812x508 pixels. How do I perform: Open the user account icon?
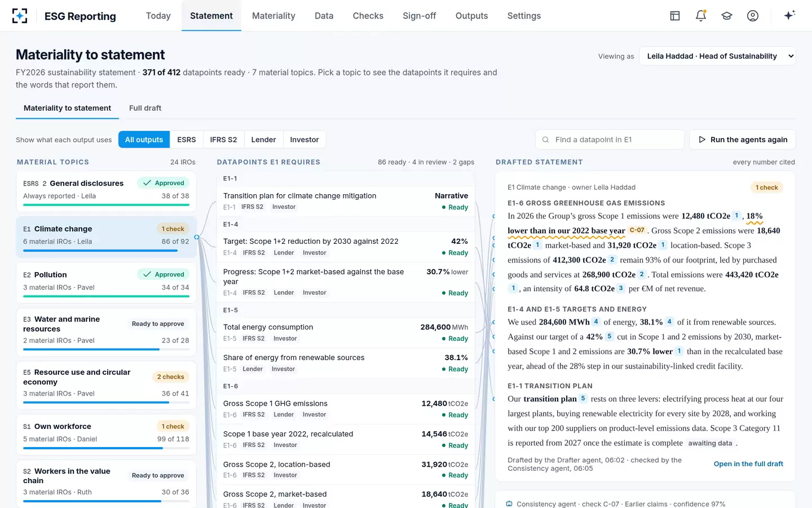click(x=753, y=16)
